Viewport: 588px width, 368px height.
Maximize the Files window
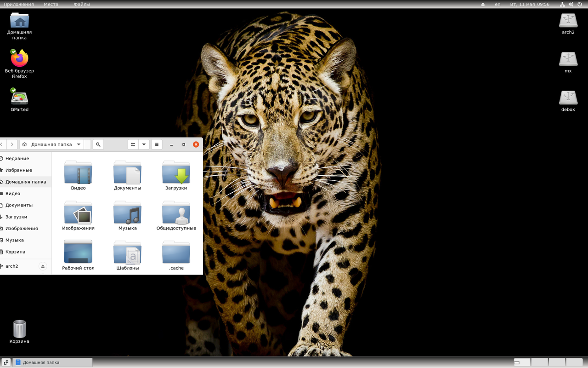(184, 144)
